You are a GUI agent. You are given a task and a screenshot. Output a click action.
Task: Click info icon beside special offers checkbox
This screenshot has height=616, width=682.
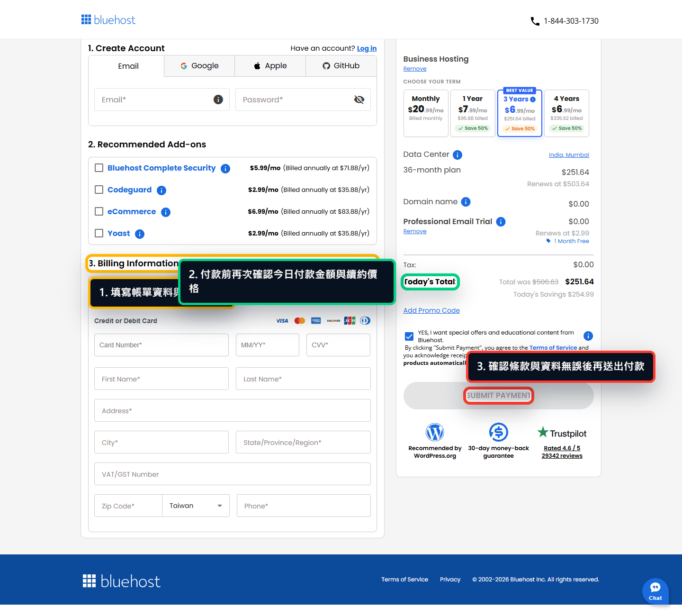[x=588, y=336]
